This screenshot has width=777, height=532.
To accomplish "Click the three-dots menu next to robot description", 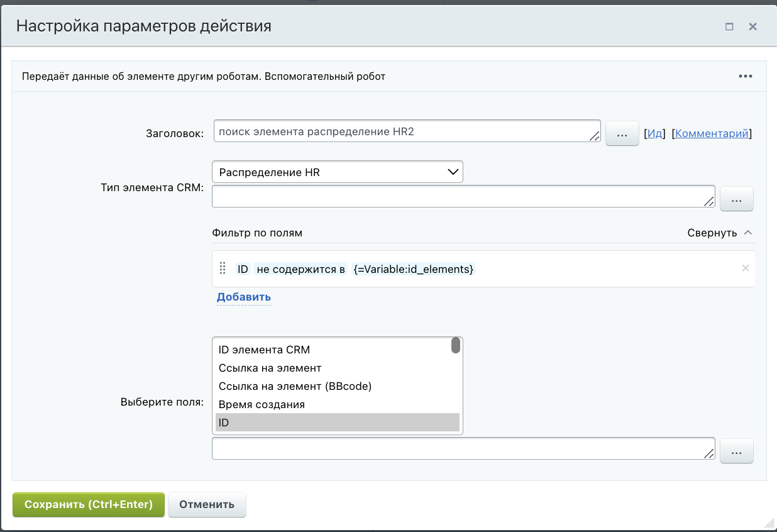I will point(745,76).
